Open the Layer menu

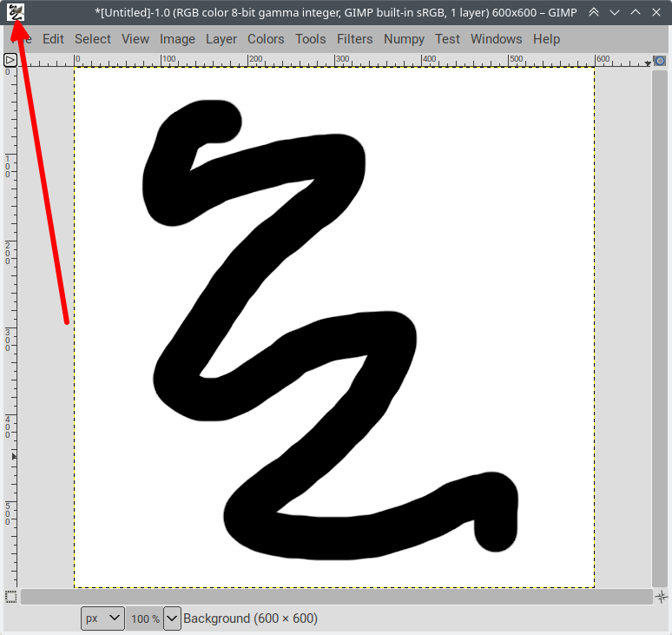click(x=221, y=39)
